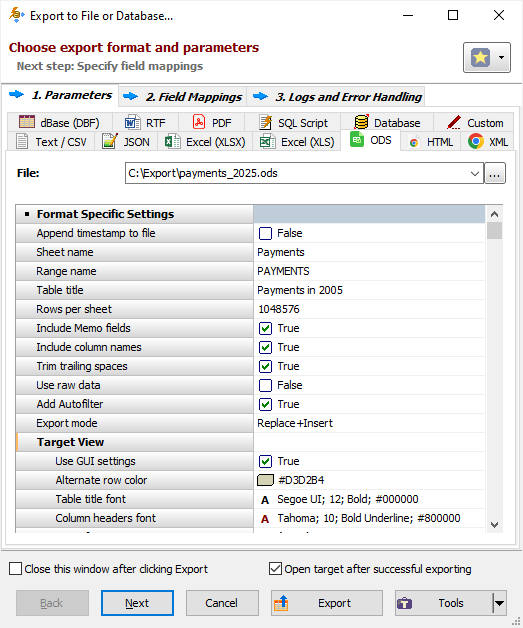The image size is (523, 628).
Task: Click the Table title value 'Payments in 2005'
Action: [x=300, y=290]
